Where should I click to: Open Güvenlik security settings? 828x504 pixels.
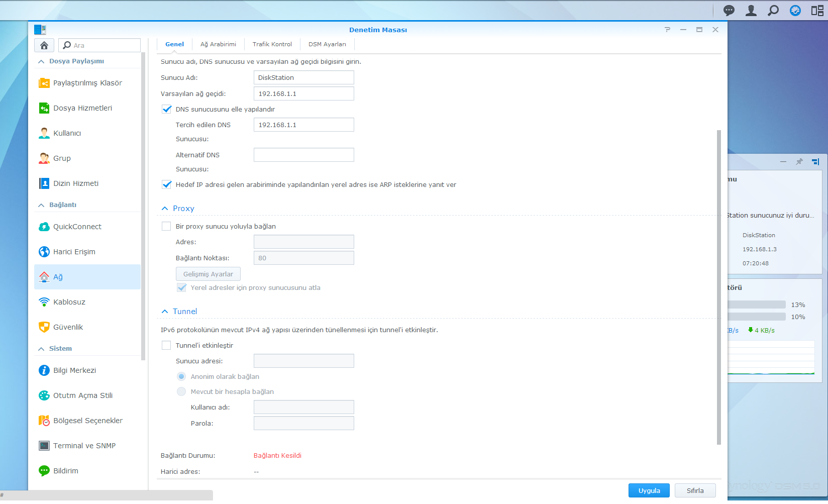pos(68,327)
